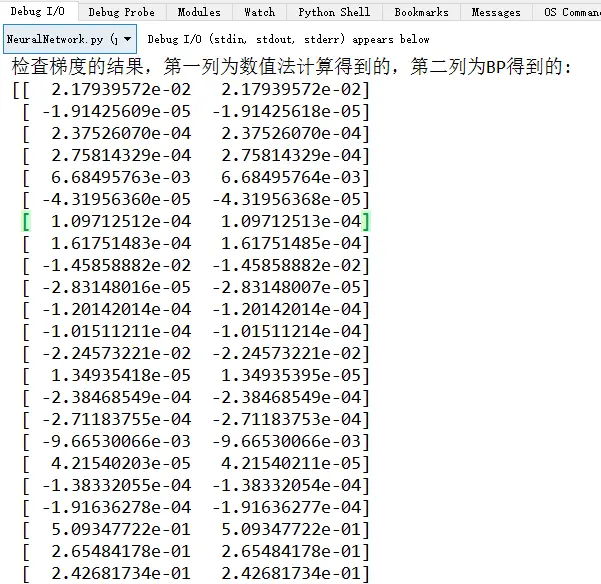Click the value -1.91636277e-04
Viewport: 601px width, 584px height.
(x=286, y=507)
